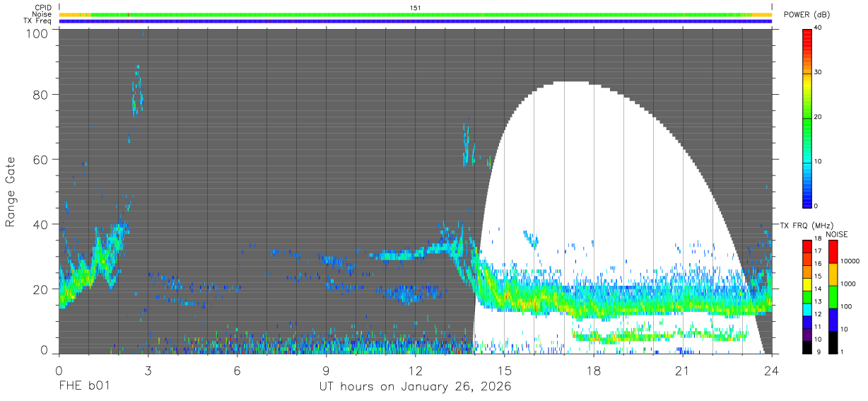Click the 100 label on NOISE scale
868x401 pixels.
coord(845,307)
